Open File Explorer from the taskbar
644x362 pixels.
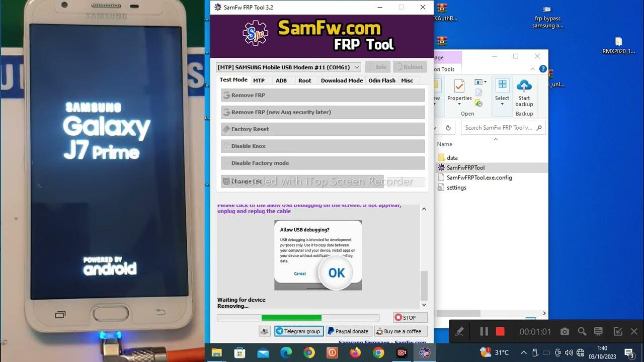pyautogui.click(x=217, y=353)
